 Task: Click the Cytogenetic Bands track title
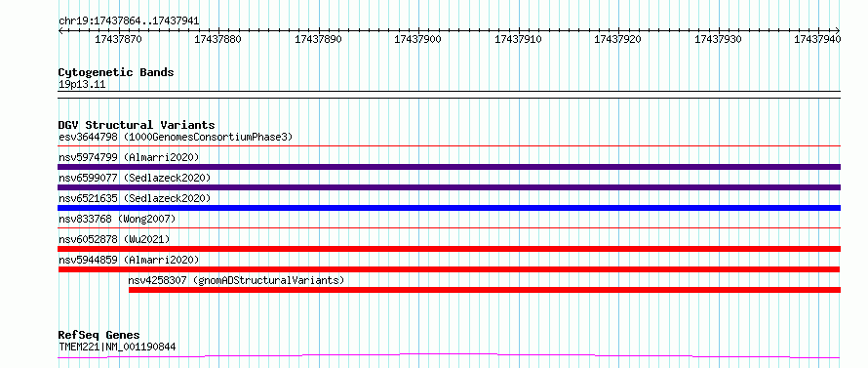pyautogui.click(x=116, y=72)
